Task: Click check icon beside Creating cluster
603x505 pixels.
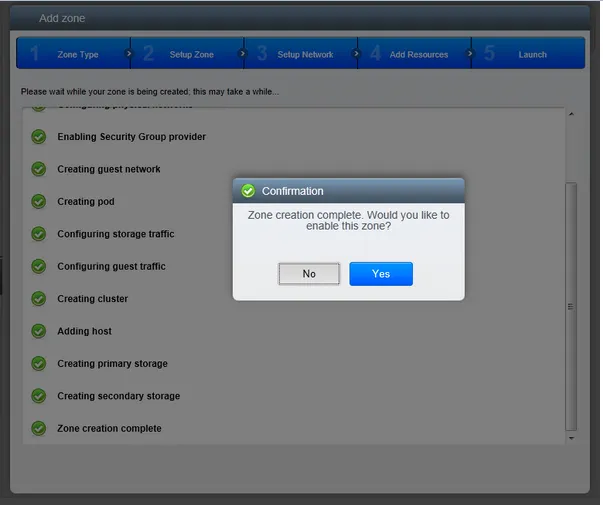Action: click(x=38, y=298)
